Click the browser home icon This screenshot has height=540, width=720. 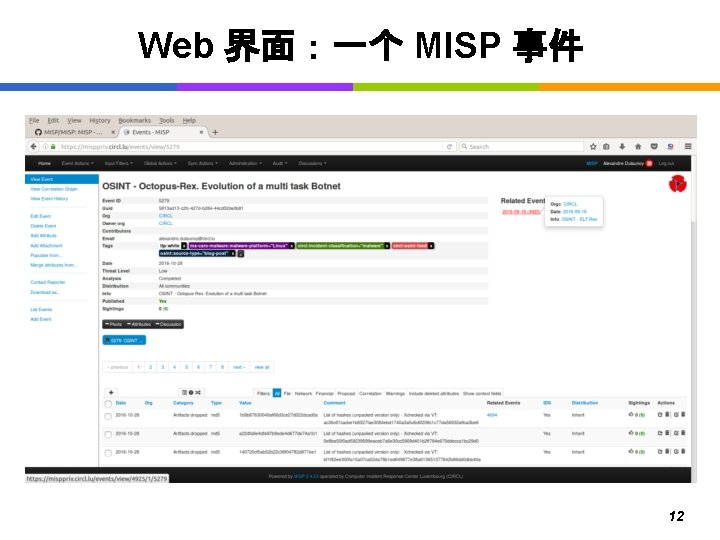click(638, 146)
